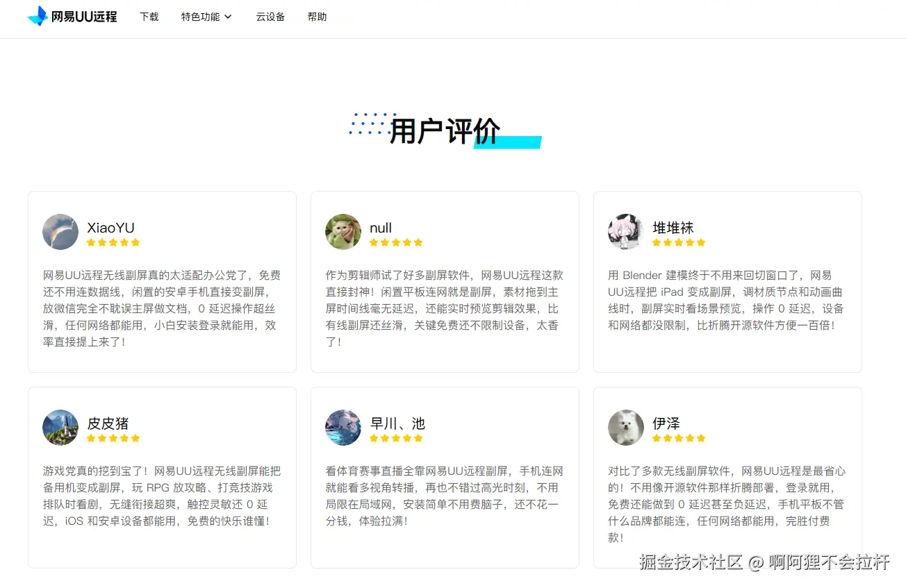Click the five-star rating under 早川、池
This screenshot has height=588, width=906.
(396, 438)
